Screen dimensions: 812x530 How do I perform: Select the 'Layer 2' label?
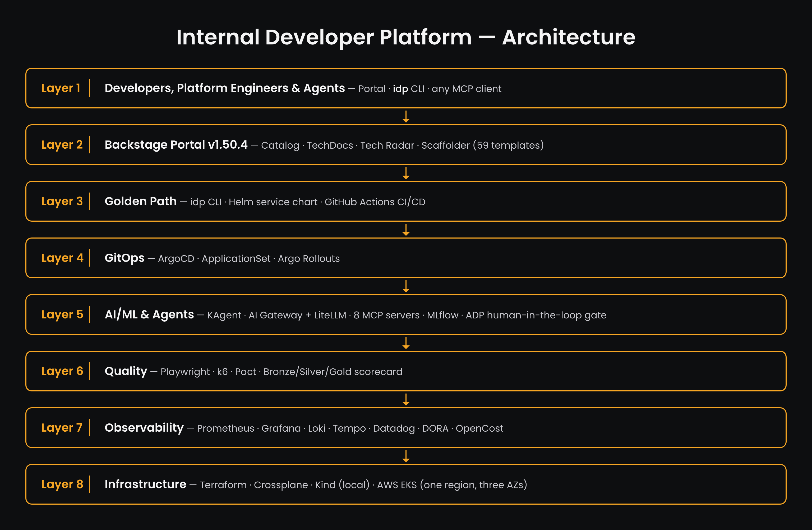click(62, 145)
